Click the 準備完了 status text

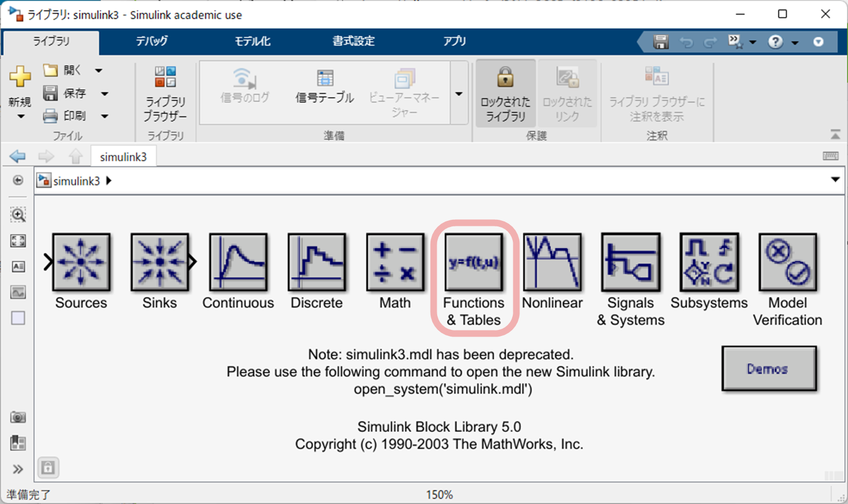tap(28, 495)
